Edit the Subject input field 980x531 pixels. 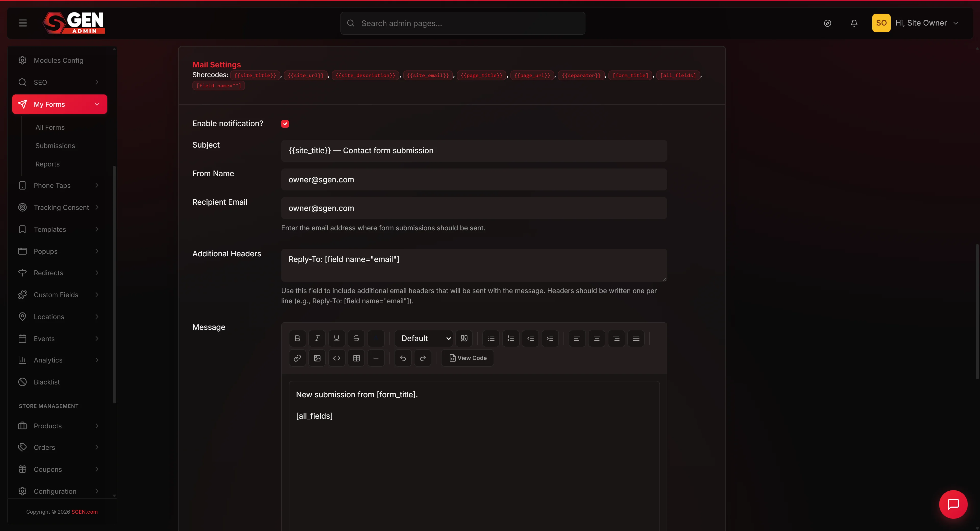474,151
